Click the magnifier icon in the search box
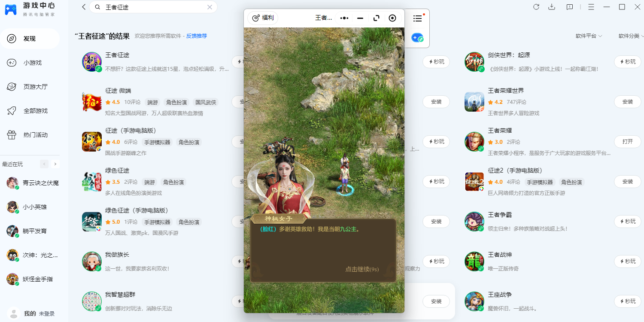Viewport: 644px width, 322px height. coord(97,7)
